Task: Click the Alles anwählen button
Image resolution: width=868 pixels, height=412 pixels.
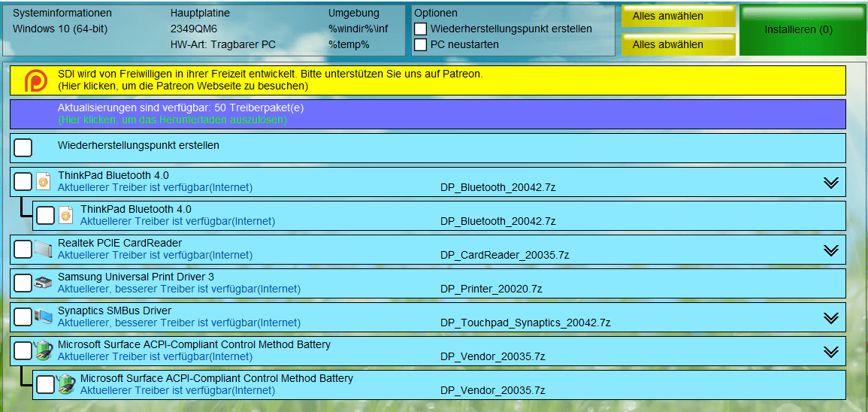Action: 678,16
